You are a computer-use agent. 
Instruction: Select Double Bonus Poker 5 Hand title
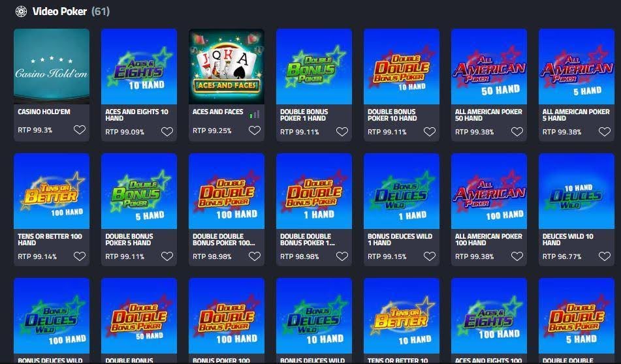coord(129,239)
